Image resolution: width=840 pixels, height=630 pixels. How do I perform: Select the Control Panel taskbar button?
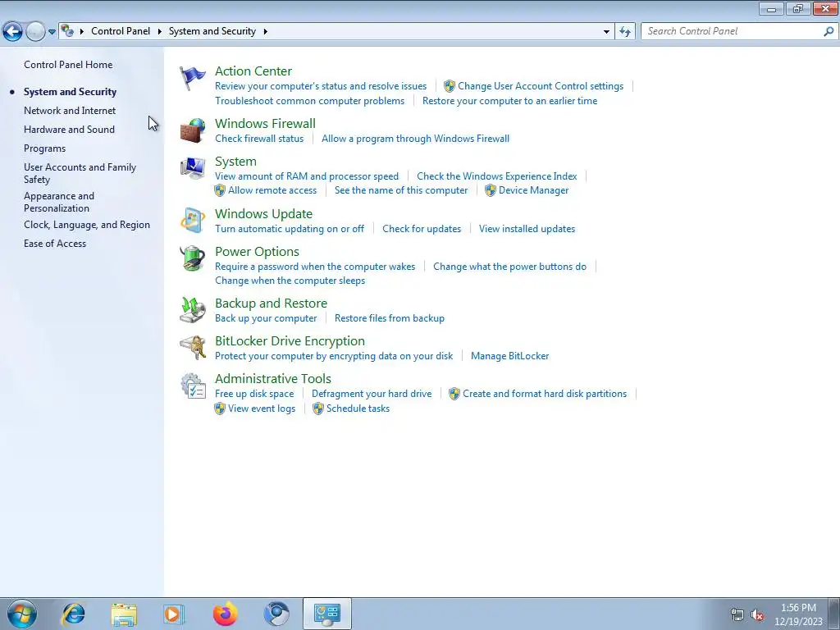click(x=327, y=614)
